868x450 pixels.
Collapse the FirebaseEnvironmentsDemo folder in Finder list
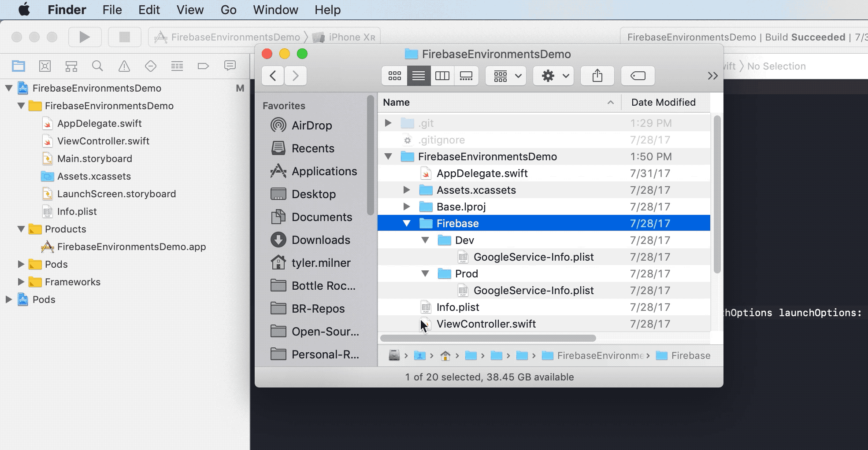pos(388,156)
